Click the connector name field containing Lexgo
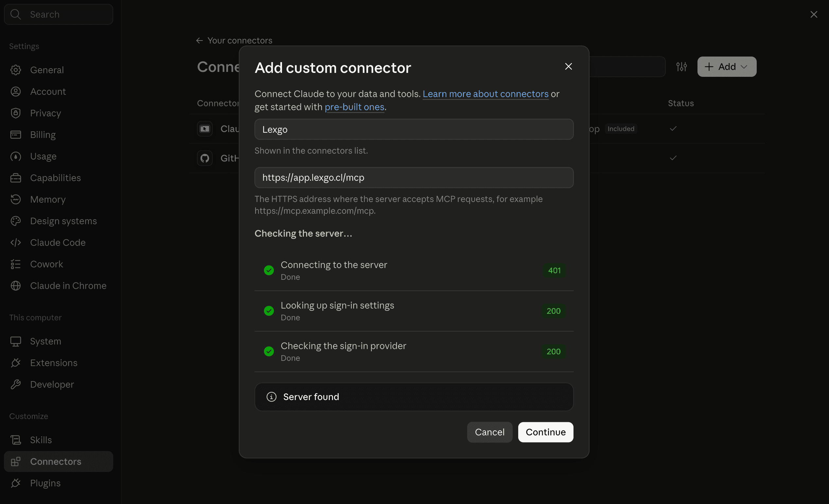 [414, 129]
